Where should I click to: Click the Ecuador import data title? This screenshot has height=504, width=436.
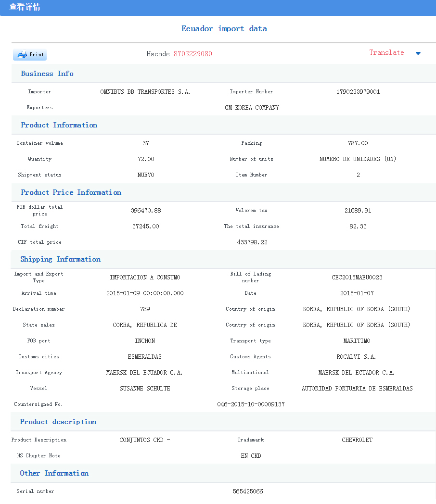coord(224,29)
